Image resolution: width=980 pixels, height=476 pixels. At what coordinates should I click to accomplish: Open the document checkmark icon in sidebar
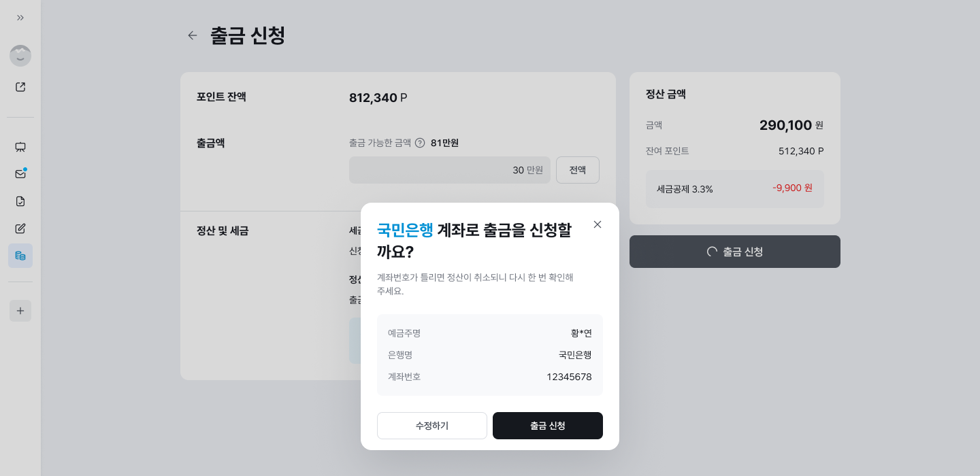20,201
